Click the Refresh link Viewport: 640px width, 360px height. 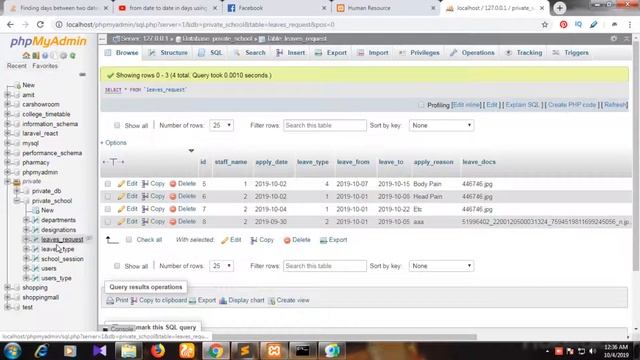click(615, 105)
